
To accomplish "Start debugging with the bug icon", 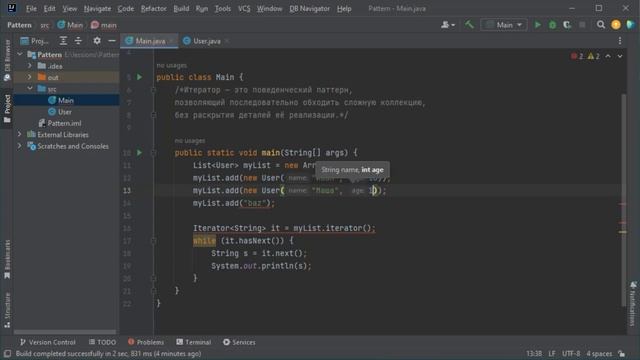I will [552, 25].
